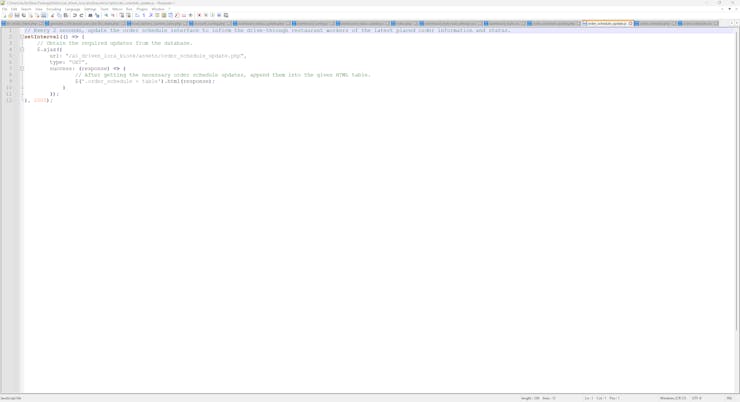740x402 pixels.
Task: Open the Replace dialog from the toolbar
Action: [97, 15]
